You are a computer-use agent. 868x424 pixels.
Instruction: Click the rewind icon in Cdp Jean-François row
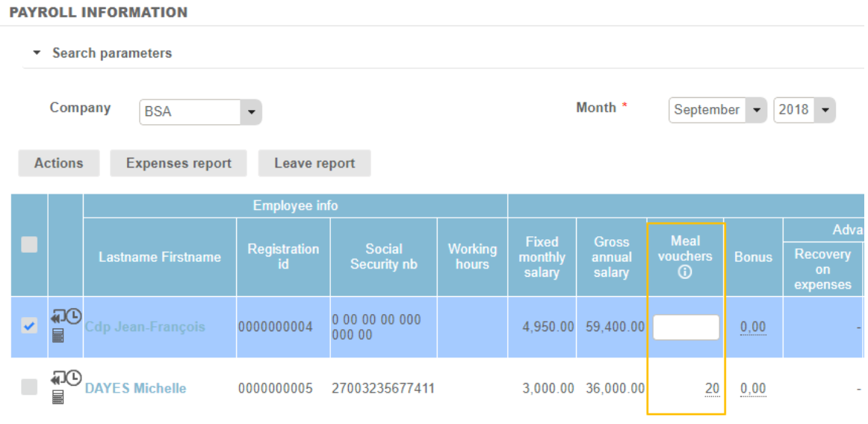[x=57, y=317]
